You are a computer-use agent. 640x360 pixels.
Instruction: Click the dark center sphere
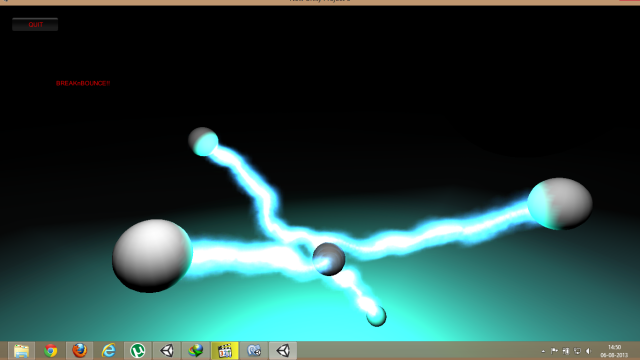(x=329, y=259)
